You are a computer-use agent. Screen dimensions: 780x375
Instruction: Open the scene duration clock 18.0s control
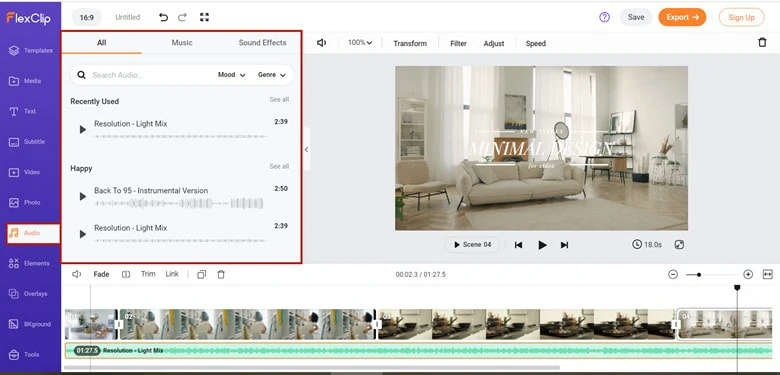point(647,245)
